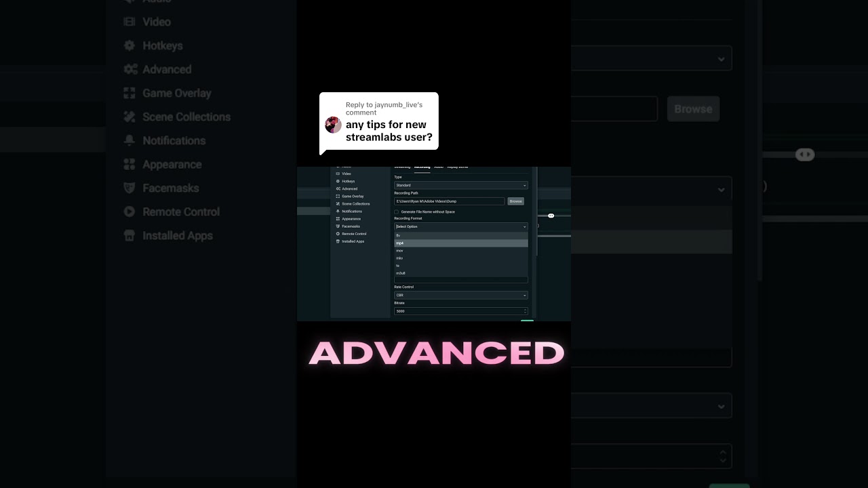Click the Advanced gears icon in the background sidebar

point(129,69)
